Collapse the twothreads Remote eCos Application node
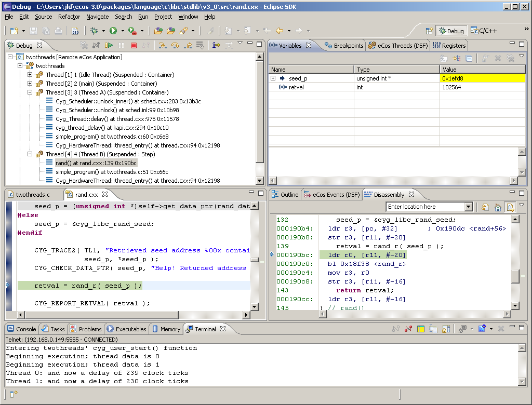This screenshot has height=405, width=532. pos(10,57)
